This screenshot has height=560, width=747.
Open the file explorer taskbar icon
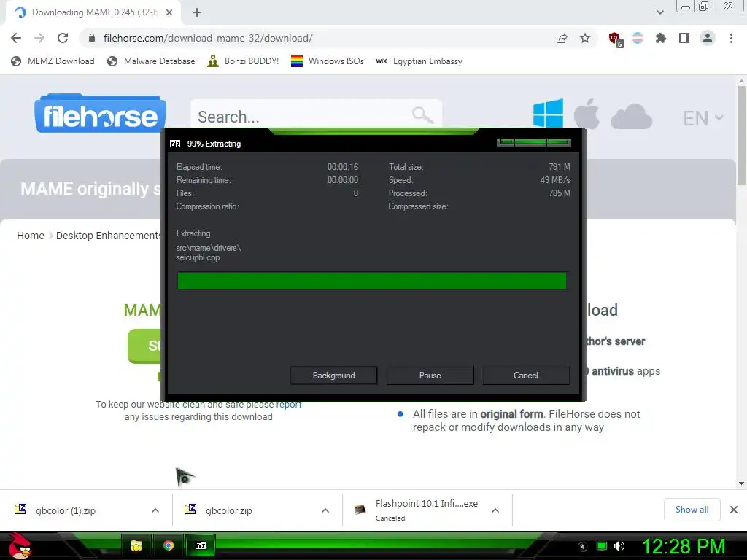point(136,545)
